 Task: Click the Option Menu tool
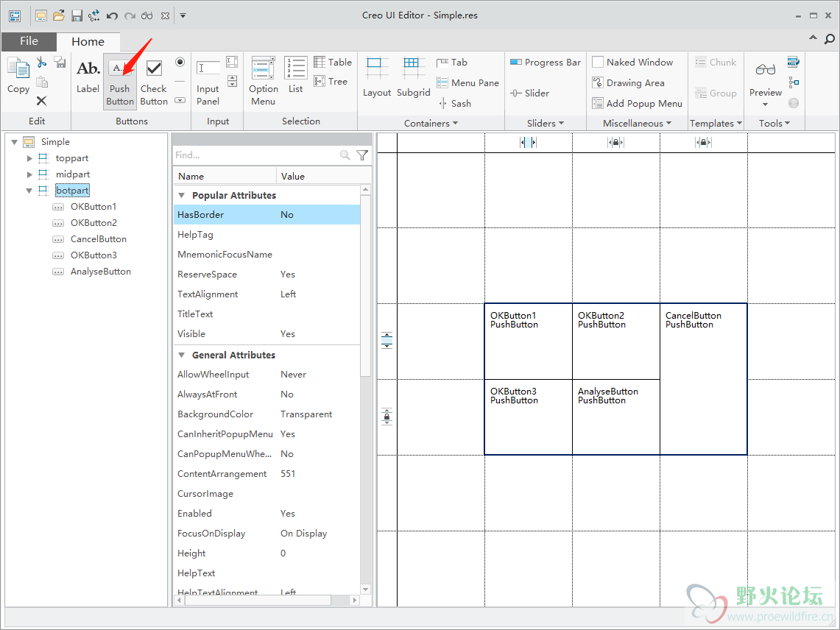tap(263, 81)
